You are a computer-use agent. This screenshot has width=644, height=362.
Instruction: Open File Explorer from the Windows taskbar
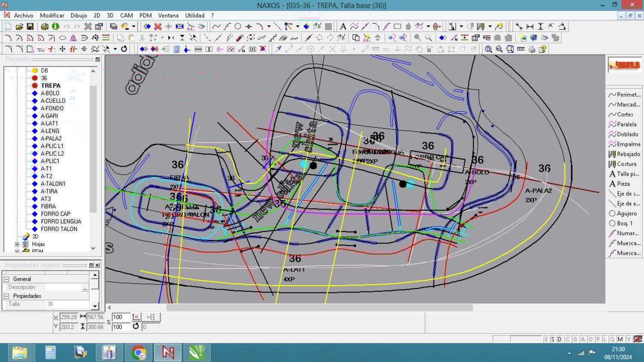[20, 353]
